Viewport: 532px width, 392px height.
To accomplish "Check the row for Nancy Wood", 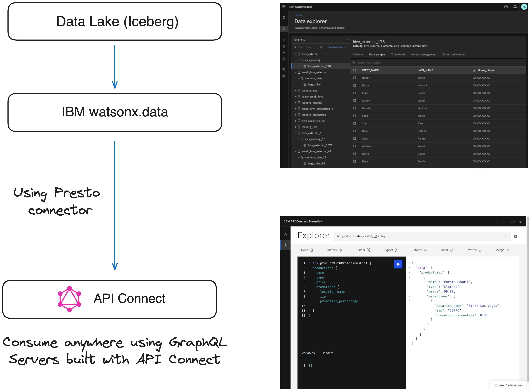I will pyautogui.click(x=355, y=101).
